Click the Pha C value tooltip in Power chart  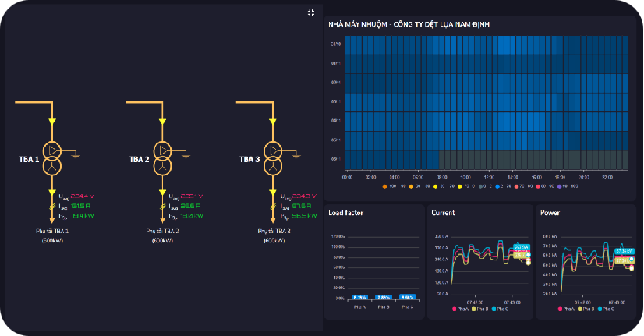pos(624,251)
